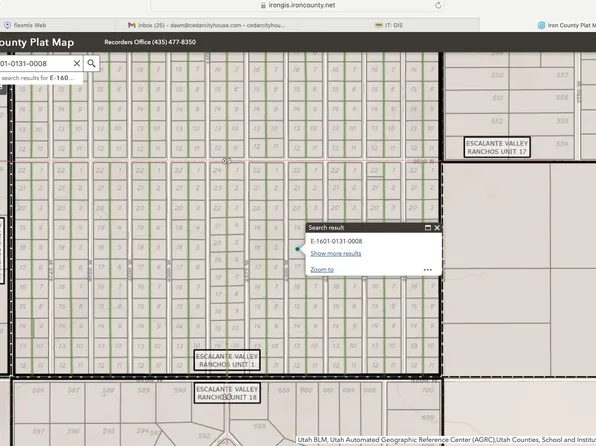Image resolution: width=596 pixels, height=446 pixels.
Task: Click the magnifier search button
Action: point(92,63)
